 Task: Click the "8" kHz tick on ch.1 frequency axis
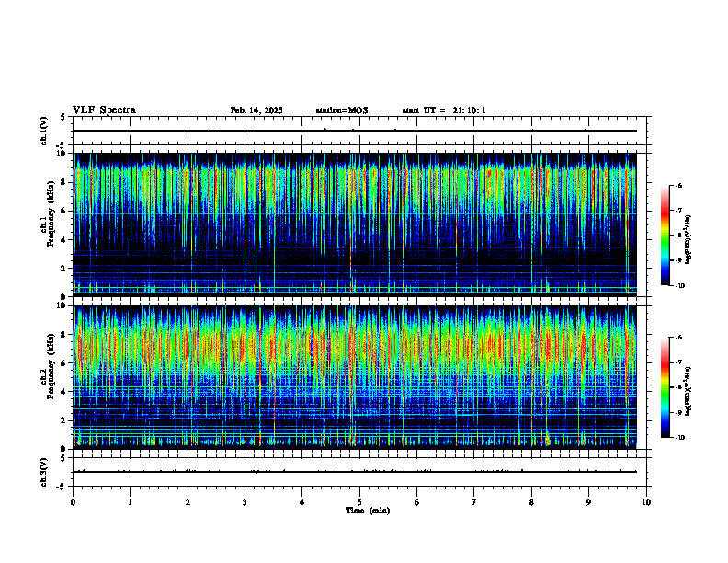click(x=63, y=182)
